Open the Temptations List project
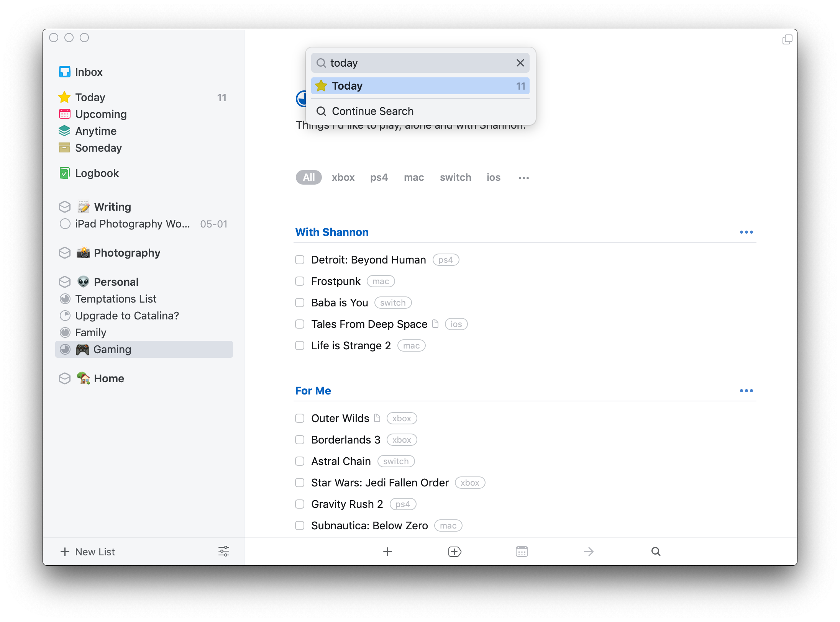840x622 pixels. click(x=144, y=299)
